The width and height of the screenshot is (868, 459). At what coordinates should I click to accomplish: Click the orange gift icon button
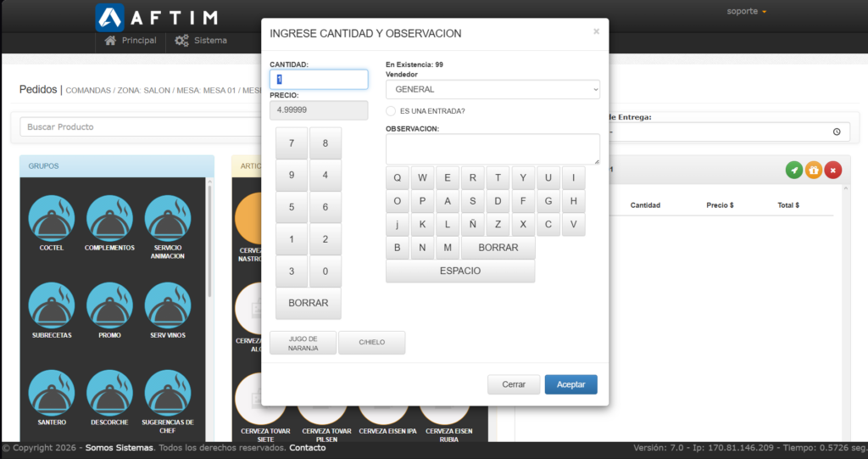[814, 171]
